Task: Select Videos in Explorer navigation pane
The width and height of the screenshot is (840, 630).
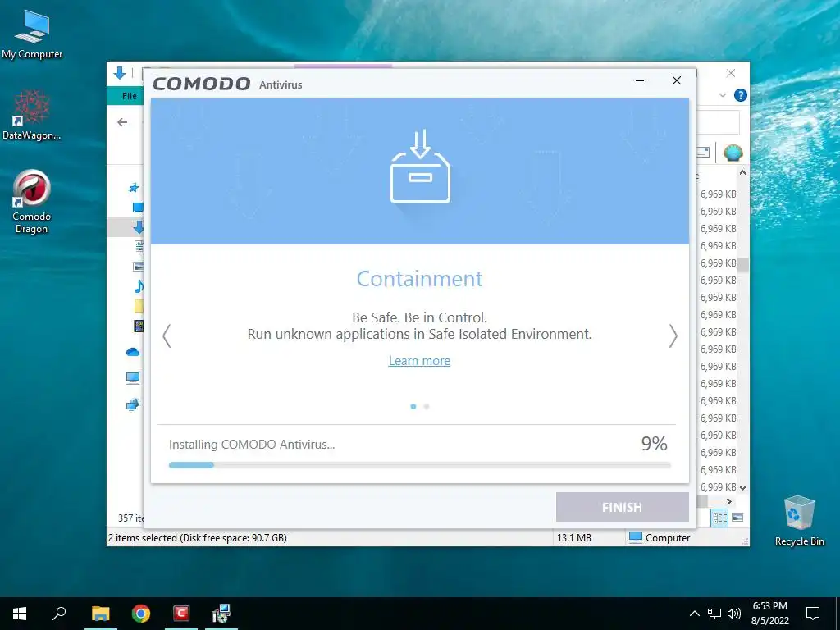Action: [138, 325]
